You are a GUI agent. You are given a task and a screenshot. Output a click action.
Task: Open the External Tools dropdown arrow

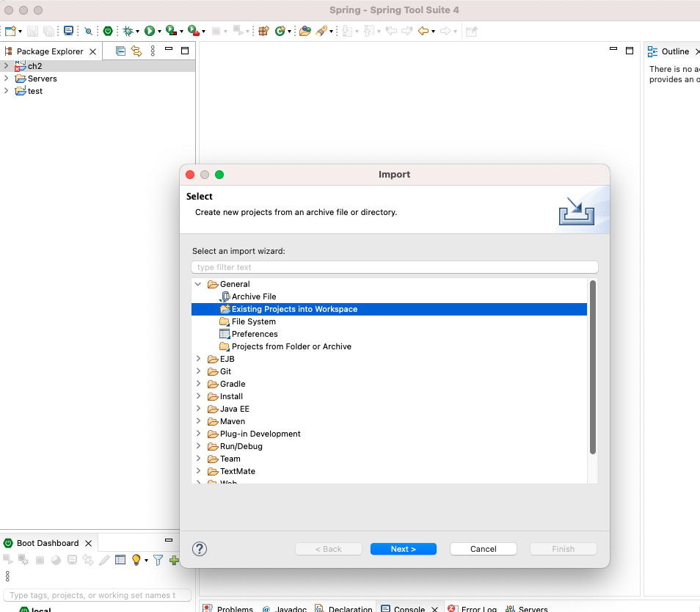[203, 32]
